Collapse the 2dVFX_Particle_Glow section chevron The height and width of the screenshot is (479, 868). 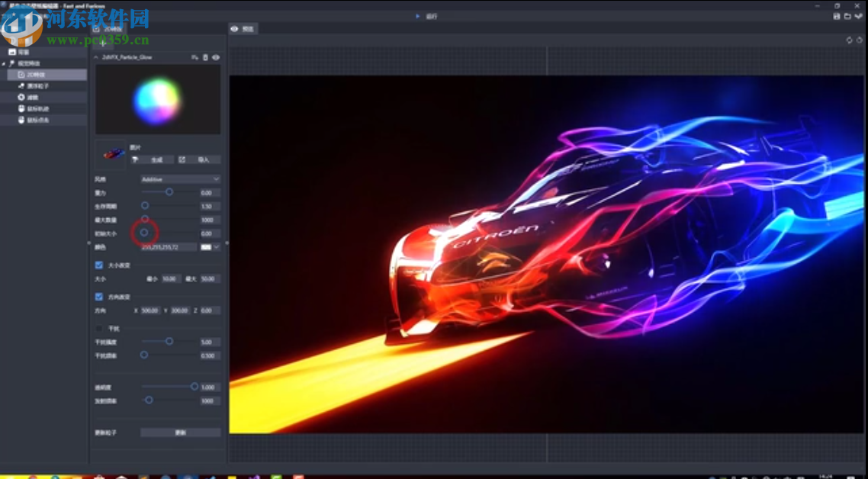(x=96, y=57)
